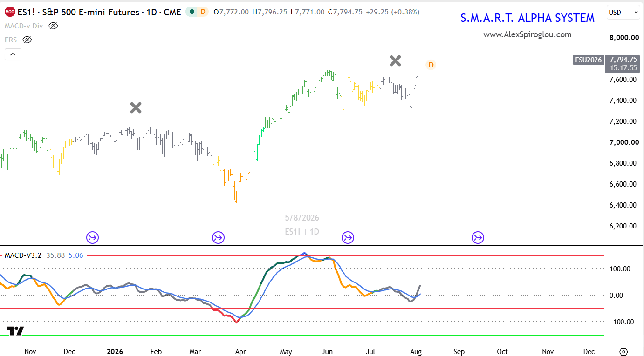Click the green market status dot

pyautogui.click(x=192, y=12)
